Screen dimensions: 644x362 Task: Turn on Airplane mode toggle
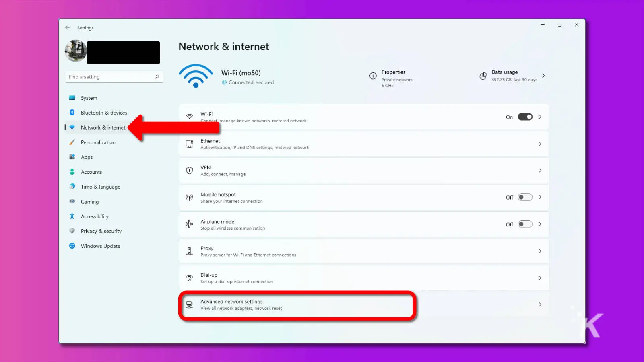click(x=525, y=224)
